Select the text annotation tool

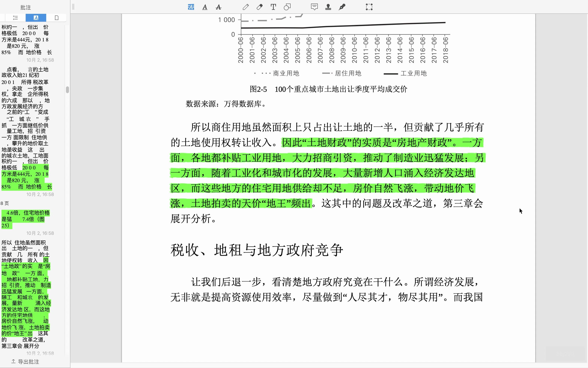(x=273, y=7)
